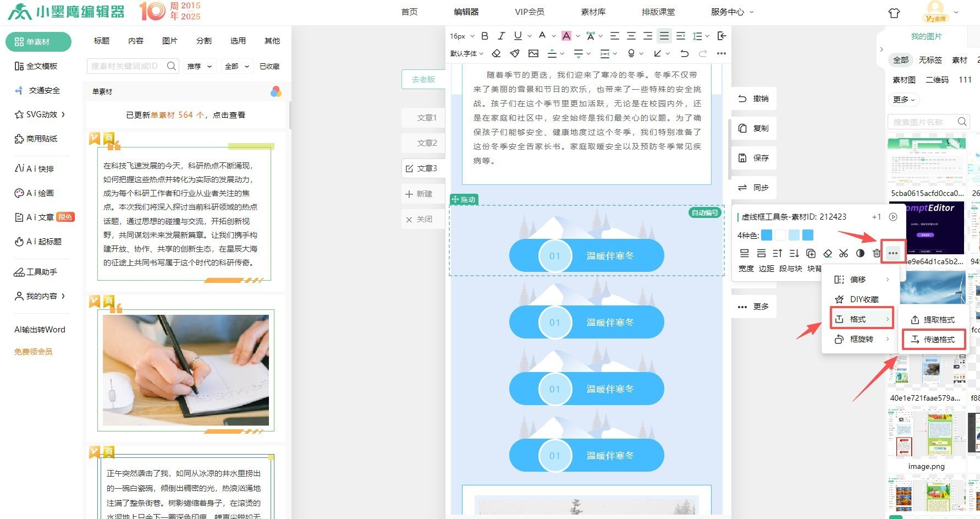
Task: Click the T-shirt skin icon in the top bar
Action: pyautogui.click(x=894, y=13)
